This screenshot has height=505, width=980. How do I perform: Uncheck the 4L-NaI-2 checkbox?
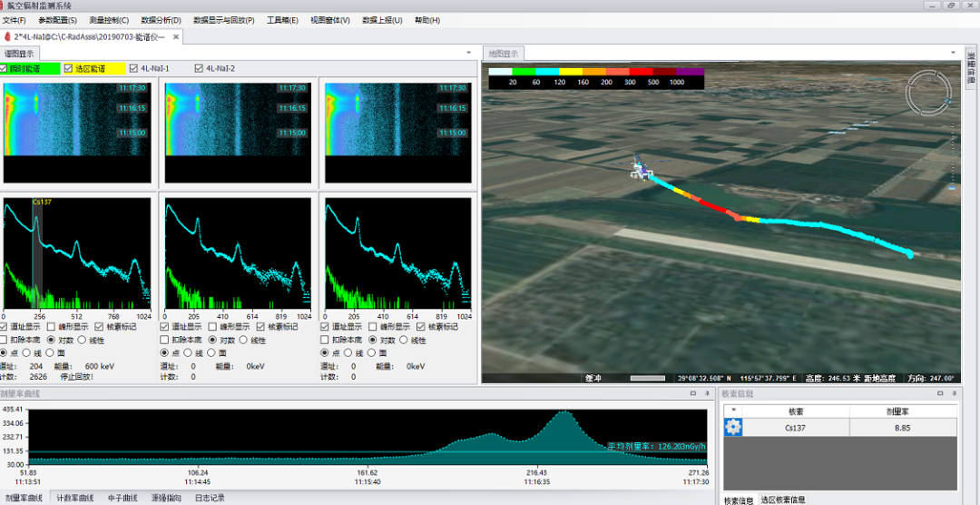199,68
